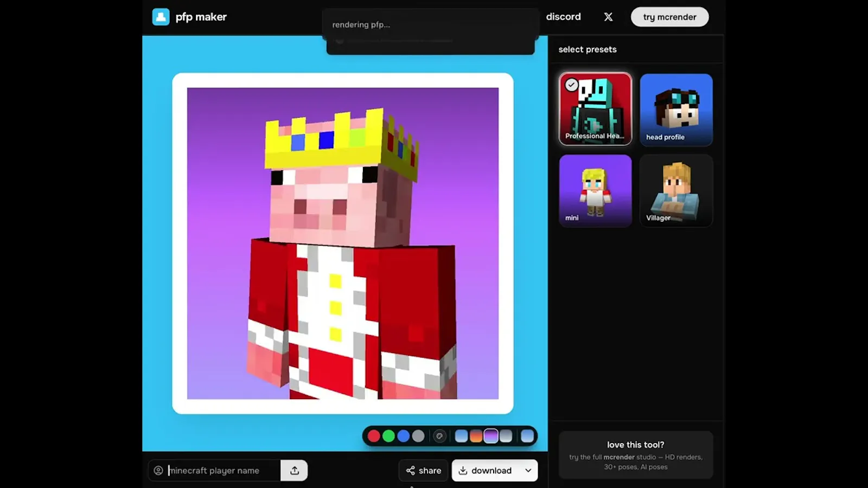Select the purple gradient swatch

click(491, 436)
